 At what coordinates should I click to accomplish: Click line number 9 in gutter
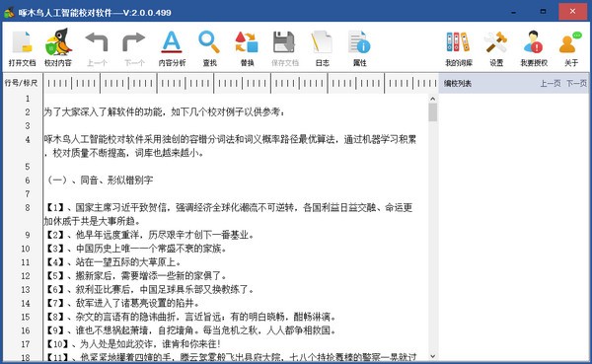28,235
